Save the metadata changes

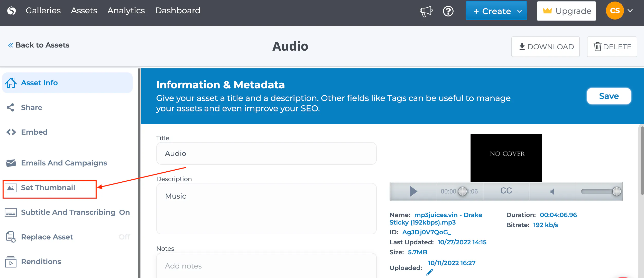[609, 96]
